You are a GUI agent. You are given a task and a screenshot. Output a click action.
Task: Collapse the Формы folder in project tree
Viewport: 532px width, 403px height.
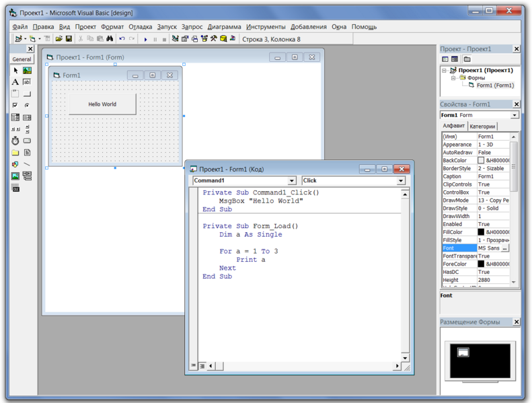[x=453, y=78]
